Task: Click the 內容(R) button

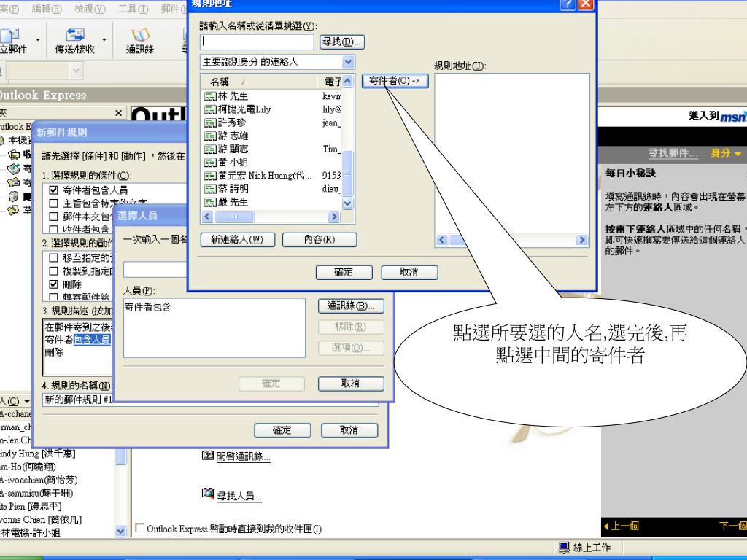Action: (x=320, y=239)
